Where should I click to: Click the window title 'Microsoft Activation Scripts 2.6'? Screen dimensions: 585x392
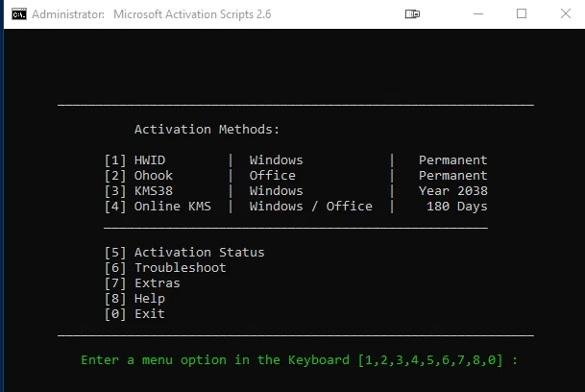coord(192,14)
